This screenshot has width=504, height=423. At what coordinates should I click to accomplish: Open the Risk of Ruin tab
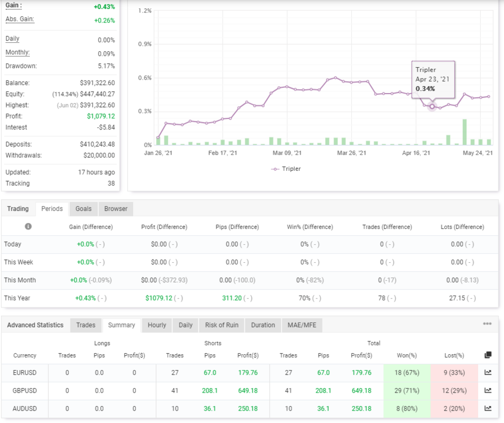click(222, 325)
